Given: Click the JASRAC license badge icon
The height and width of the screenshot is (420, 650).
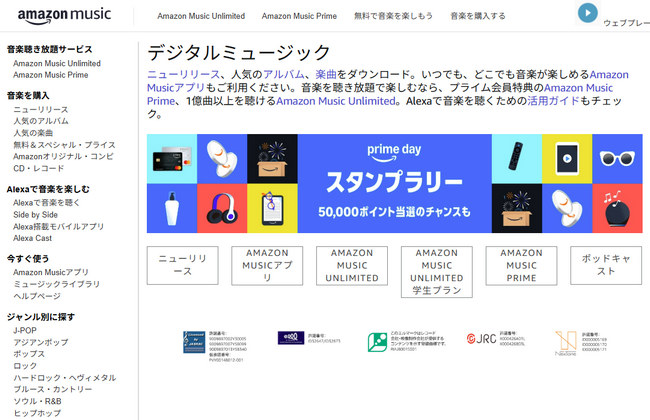Looking at the screenshot, I should [x=194, y=342].
